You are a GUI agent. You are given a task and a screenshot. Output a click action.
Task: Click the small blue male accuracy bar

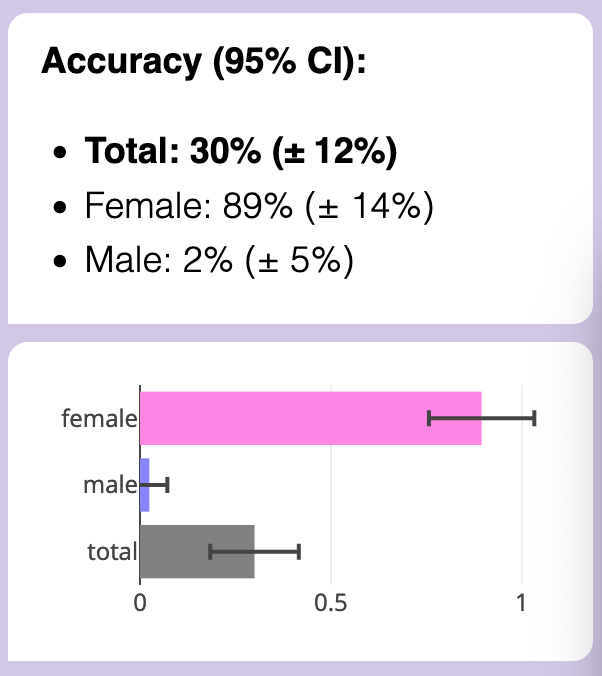coord(145,485)
